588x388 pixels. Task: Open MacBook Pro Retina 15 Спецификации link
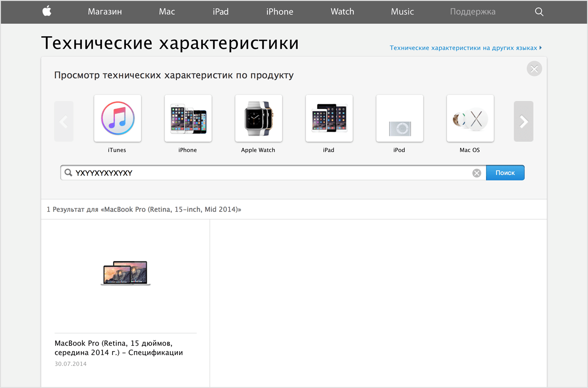coord(119,348)
